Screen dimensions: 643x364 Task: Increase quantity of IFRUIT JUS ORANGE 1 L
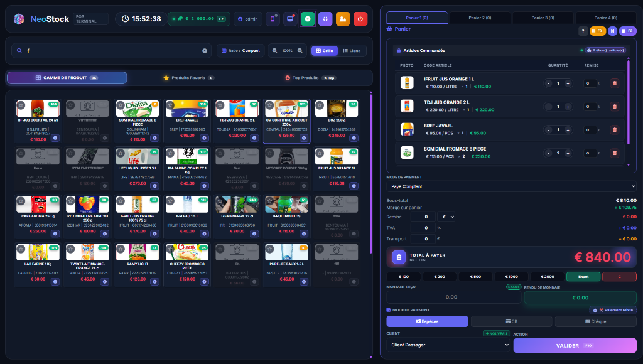point(568,83)
